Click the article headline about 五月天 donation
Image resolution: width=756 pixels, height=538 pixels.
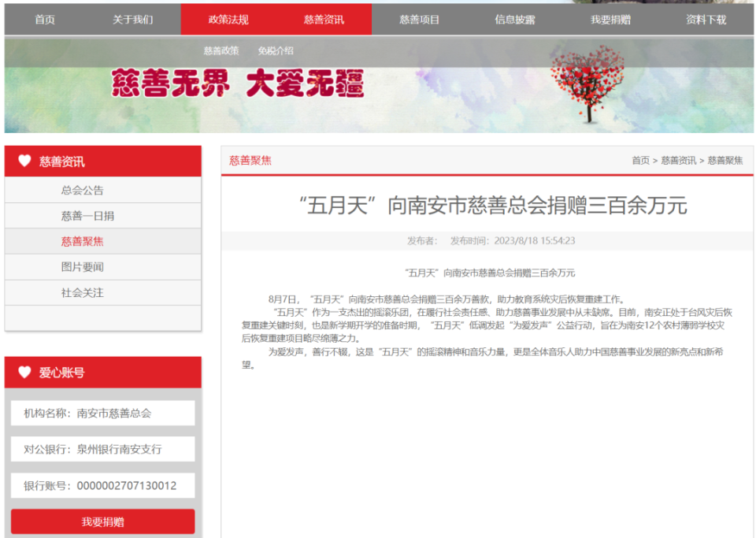tap(493, 206)
